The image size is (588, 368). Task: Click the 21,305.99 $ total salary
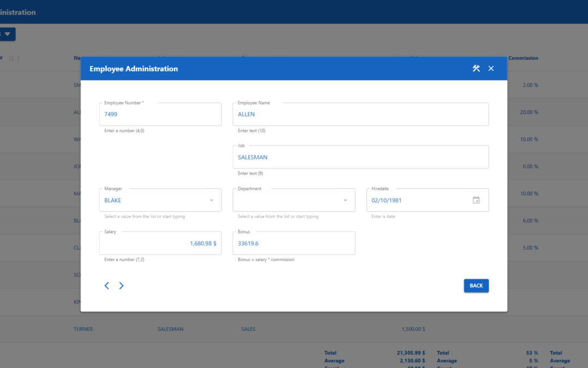(411, 353)
